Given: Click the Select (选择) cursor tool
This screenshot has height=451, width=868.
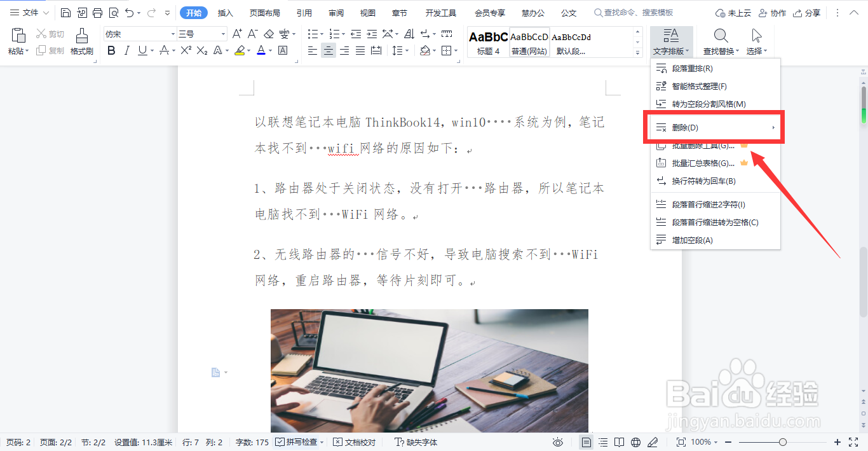Looking at the screenshot, I should coord(756,36).
